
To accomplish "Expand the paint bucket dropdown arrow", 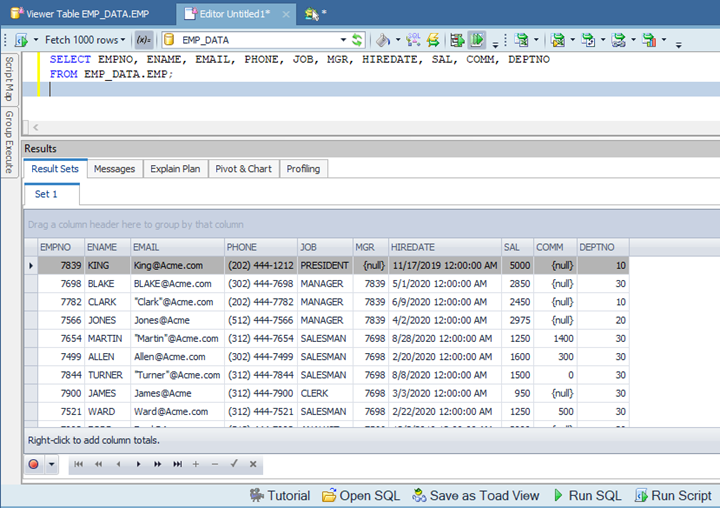I will 398,40.
